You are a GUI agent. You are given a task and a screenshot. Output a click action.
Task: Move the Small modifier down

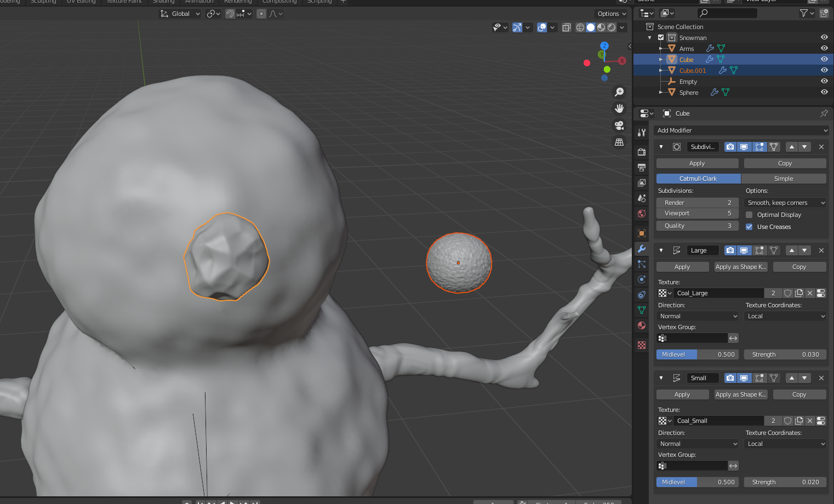(x=804, y=378)
